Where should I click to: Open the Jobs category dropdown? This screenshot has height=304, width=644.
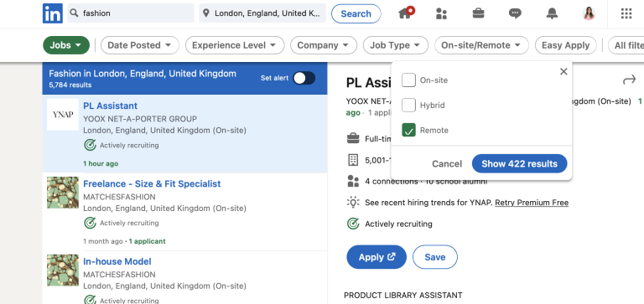[x=66, y=45]
